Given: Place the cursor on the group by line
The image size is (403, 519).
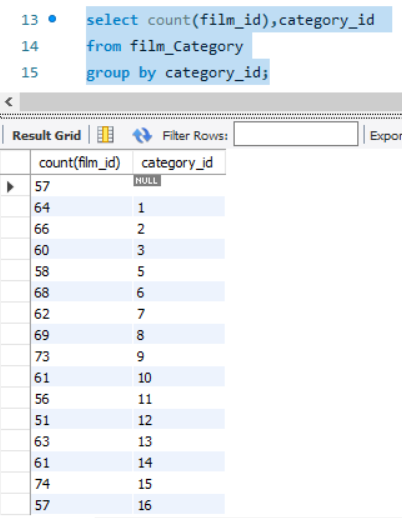Looking at the screenshot, I should coord(177,72).
